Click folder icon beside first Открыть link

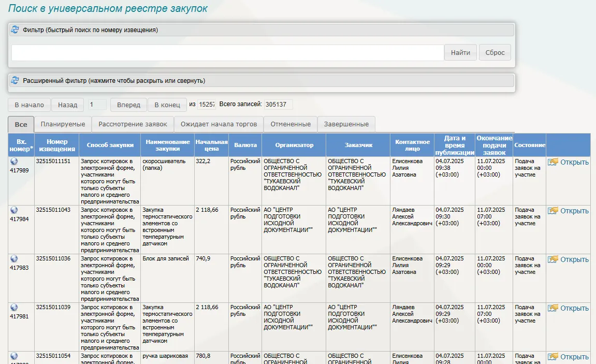coord(553,162)
